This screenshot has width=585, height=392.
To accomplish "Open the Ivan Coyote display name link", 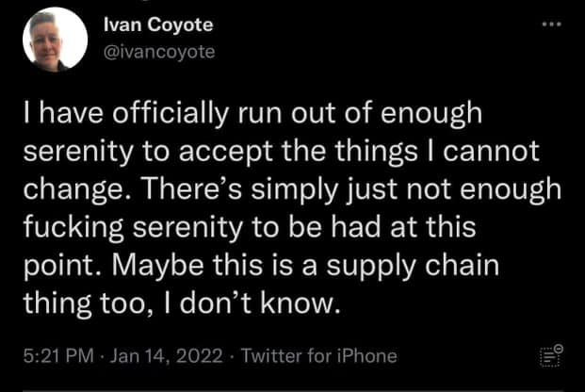I will tap(158, 25).
